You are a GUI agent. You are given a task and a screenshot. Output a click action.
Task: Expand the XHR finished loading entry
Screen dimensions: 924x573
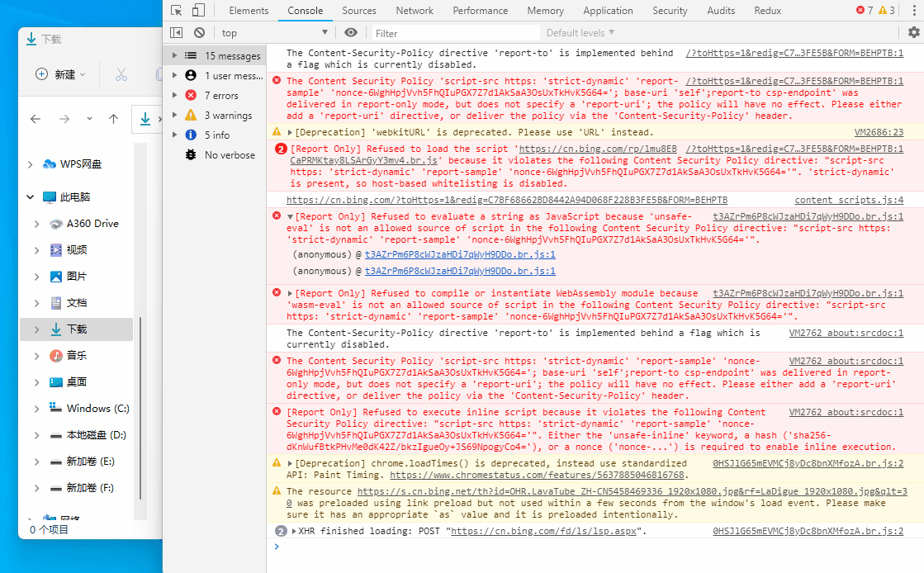point(294,531)
